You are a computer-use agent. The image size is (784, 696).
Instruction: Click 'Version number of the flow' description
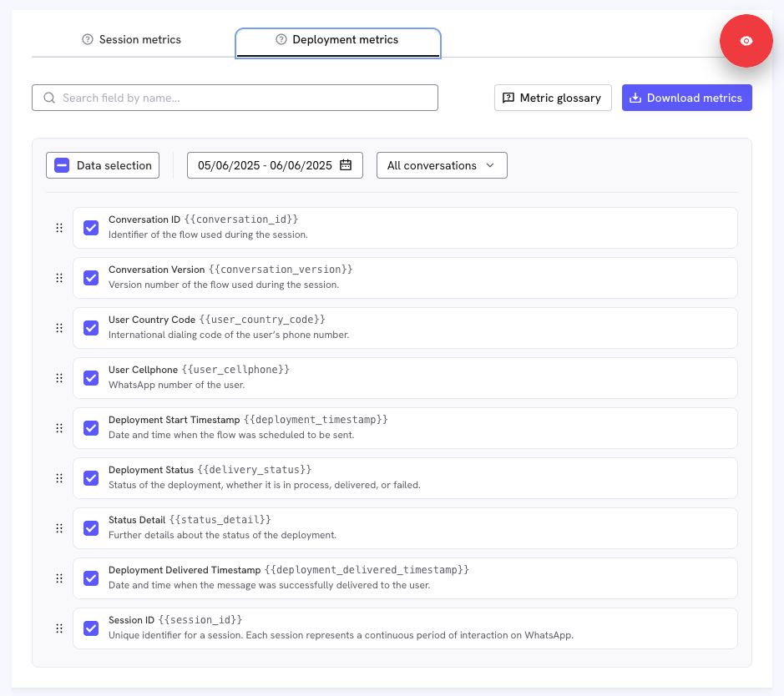click(224, 285)
